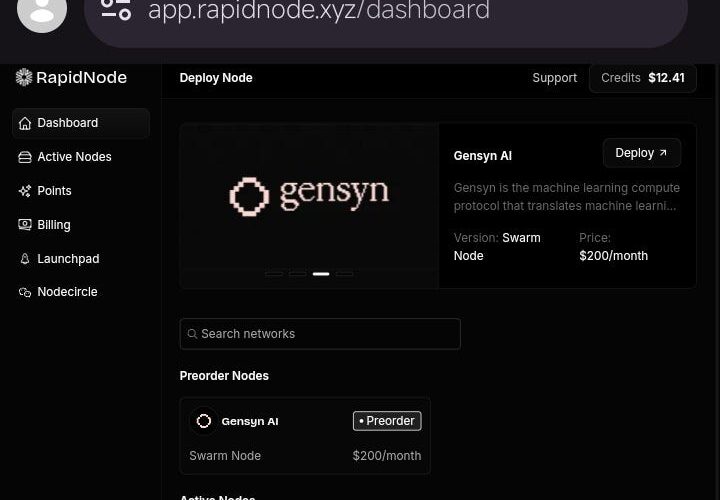Click the Gensyn description paragraph text
Screen dimensions: 720x500
click(x=567, y=197)
